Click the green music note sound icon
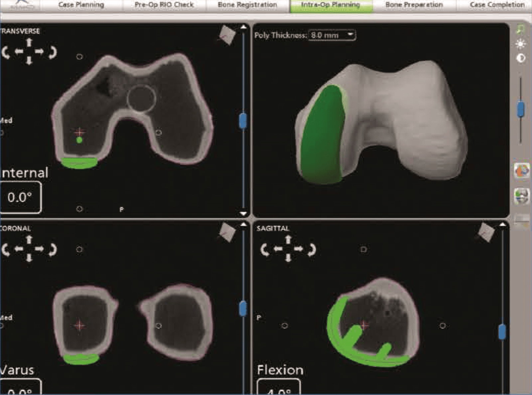 (520, 29)
